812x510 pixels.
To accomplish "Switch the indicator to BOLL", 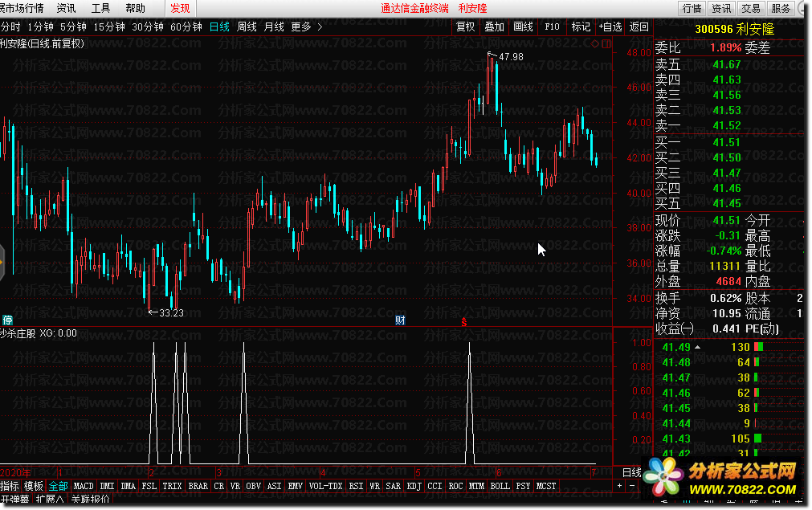I will (500, 486).
